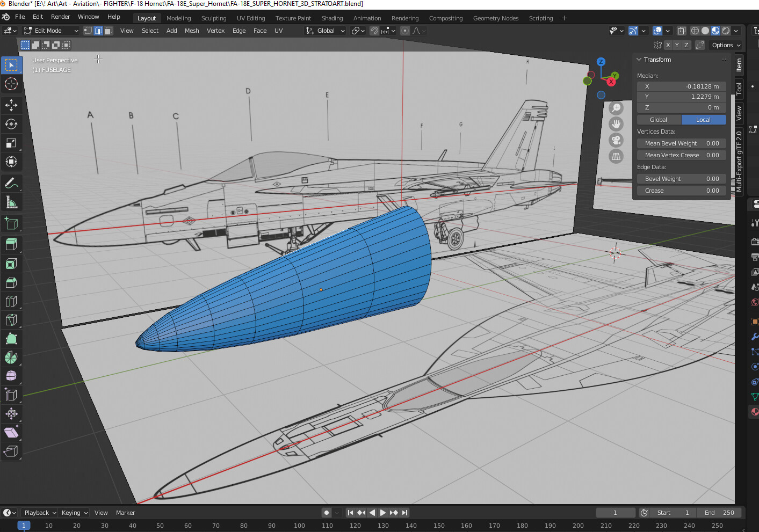Enable edge select mode

[98, 31]
